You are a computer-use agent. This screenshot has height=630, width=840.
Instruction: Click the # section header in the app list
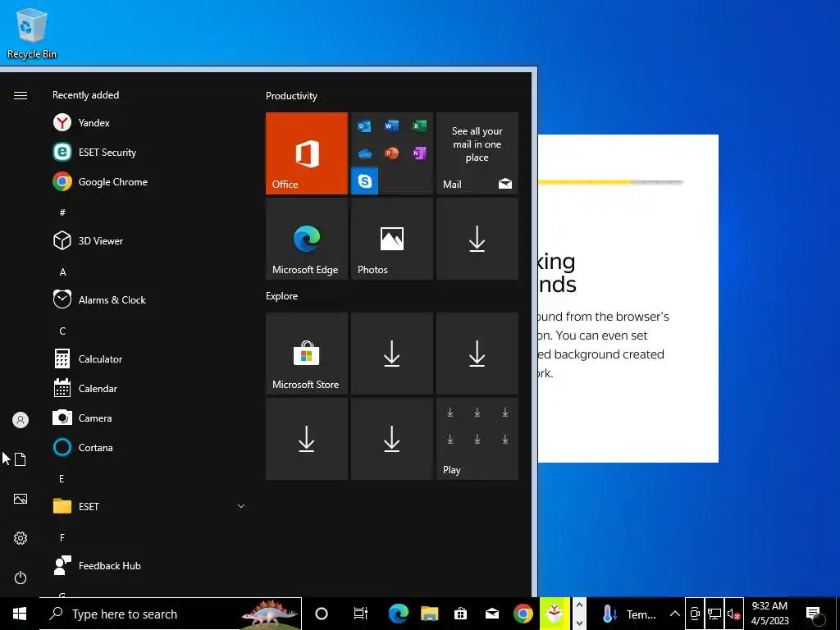click(62, 212)
